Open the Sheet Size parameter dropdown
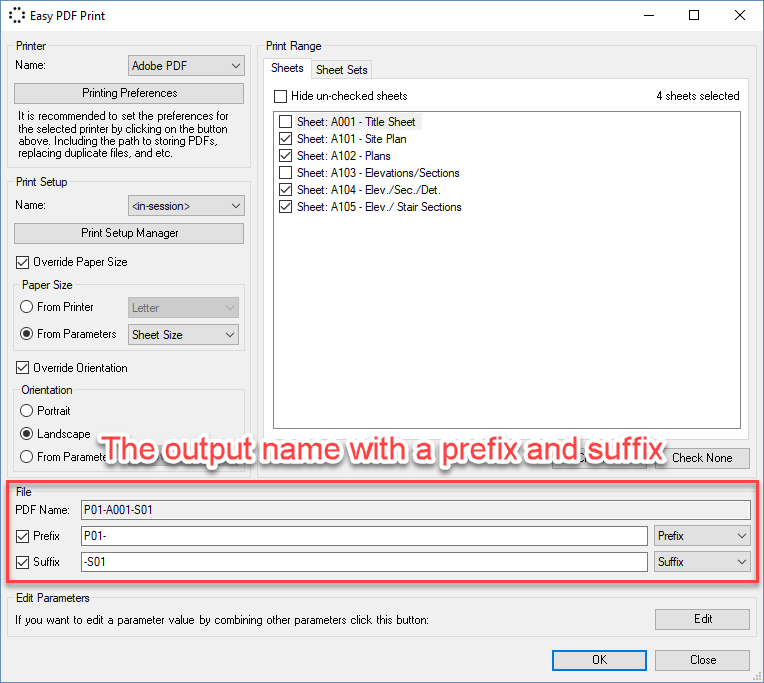This screenshot has height=683, width=764. 183,335
